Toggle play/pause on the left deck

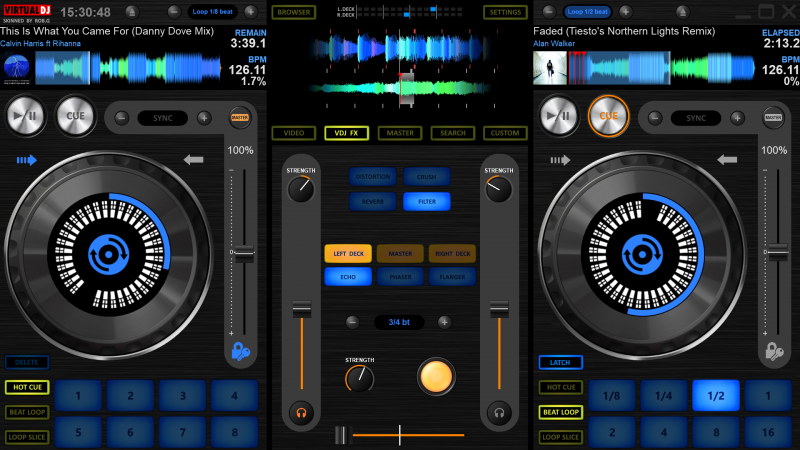pos(25,116)
